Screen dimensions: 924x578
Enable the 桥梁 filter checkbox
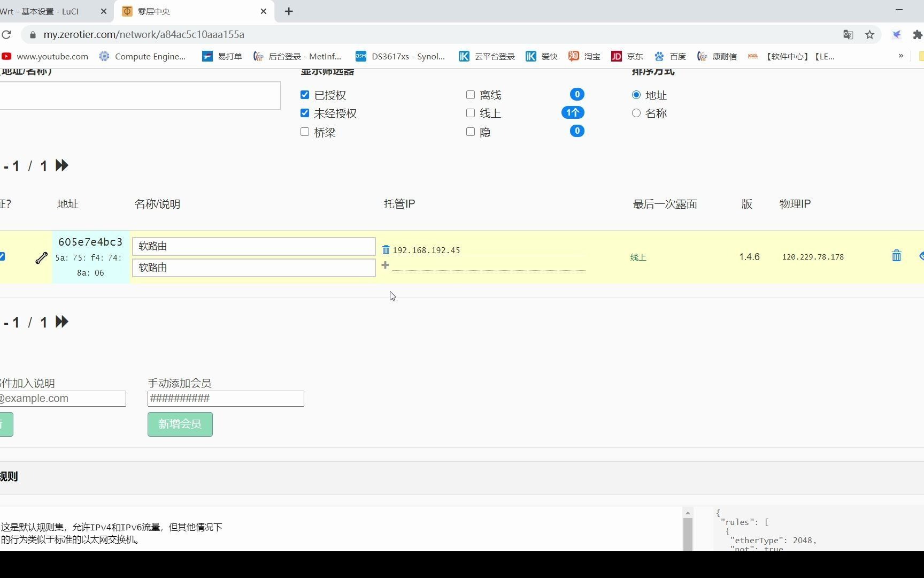(x=305, y=132)
